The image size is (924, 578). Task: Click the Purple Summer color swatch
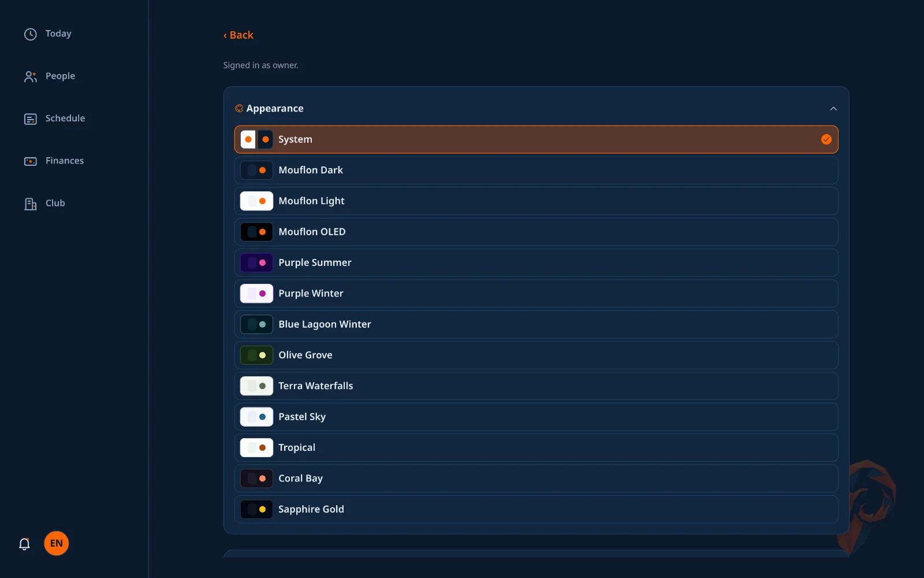point(256,262)
